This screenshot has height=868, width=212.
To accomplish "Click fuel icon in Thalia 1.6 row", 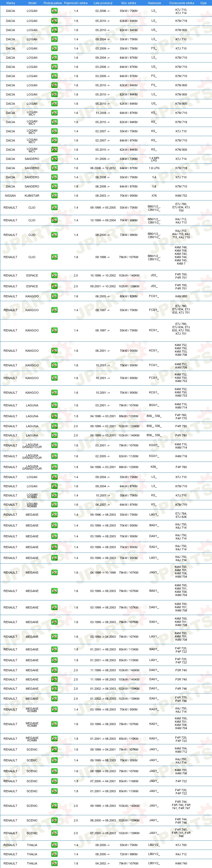I will (x=54, y=863).
